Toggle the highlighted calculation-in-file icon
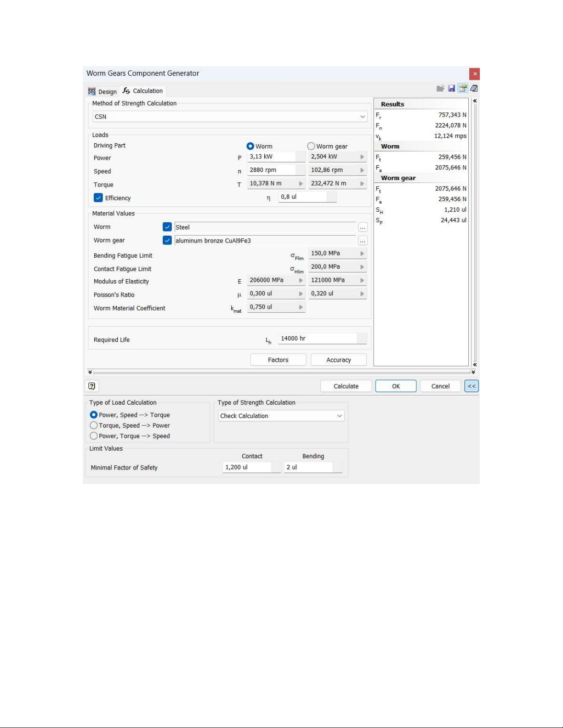This screenshot has width=563, height=728. 462,88
